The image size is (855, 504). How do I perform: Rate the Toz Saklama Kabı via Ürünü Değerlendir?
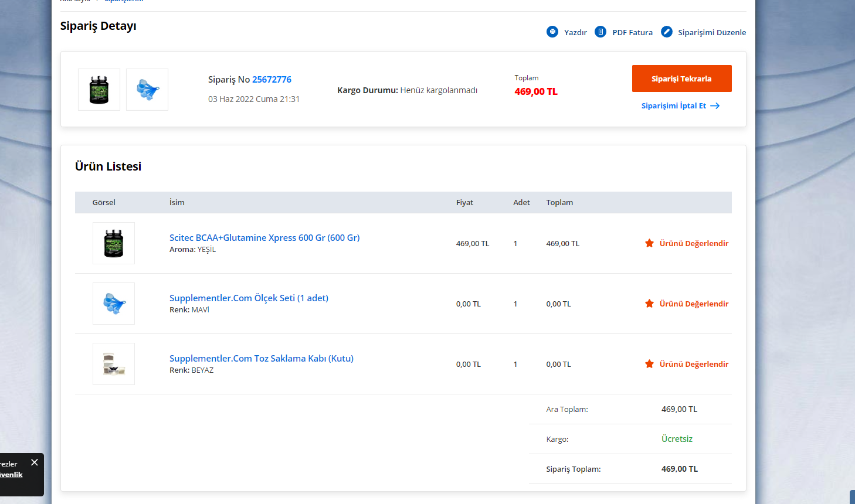[x=694, y=364]
